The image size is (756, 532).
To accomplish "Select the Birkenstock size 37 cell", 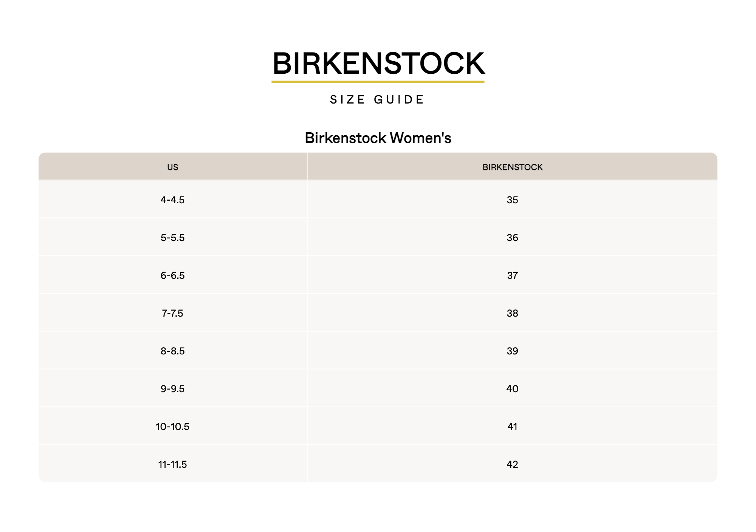I will point(513,275).
